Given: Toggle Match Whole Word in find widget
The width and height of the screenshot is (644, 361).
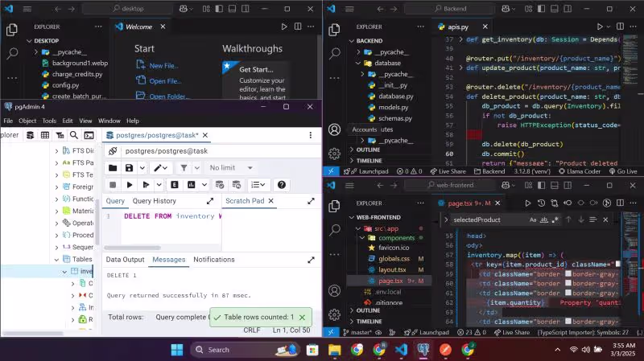Looking at the screenshot, I should pyautogui.click(x=544, y=219).
